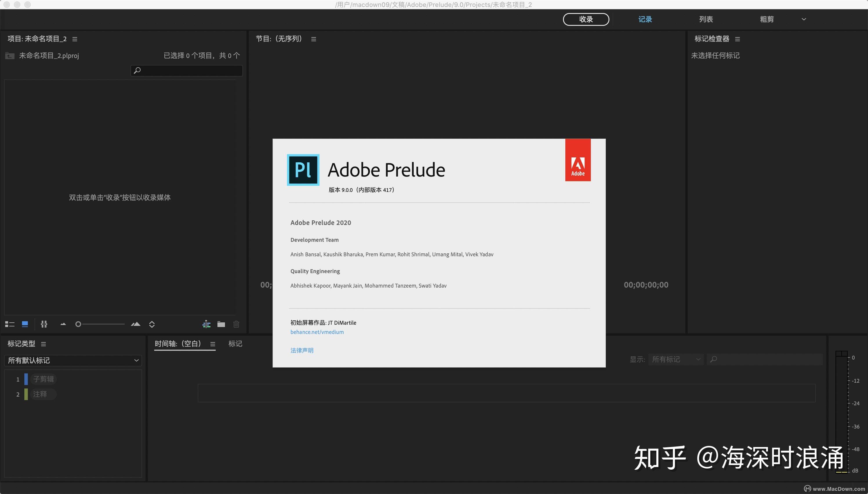Open the behance.net/vmedium link
This screenshot has width=868, height=494.
[x=317, y=332]
